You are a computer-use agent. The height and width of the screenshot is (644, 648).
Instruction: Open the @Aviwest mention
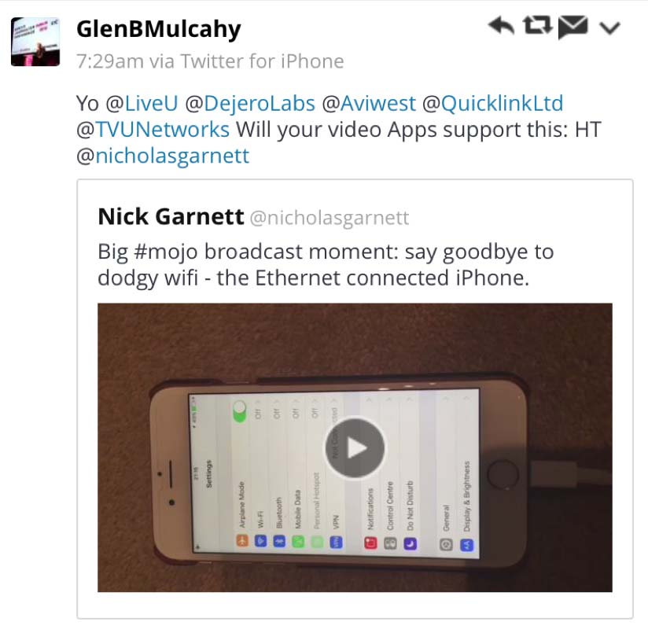click(369, 103)
